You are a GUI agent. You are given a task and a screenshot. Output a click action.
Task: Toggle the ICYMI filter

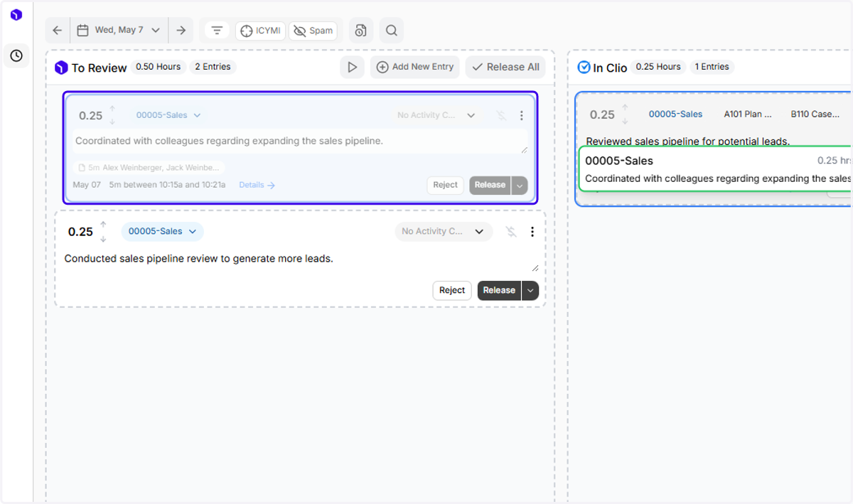coord(260,31)
